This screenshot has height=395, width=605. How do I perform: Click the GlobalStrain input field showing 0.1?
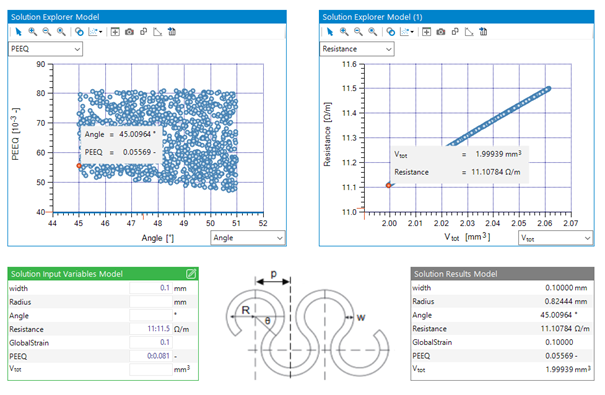pyautogui.click(x=150, y=342)
